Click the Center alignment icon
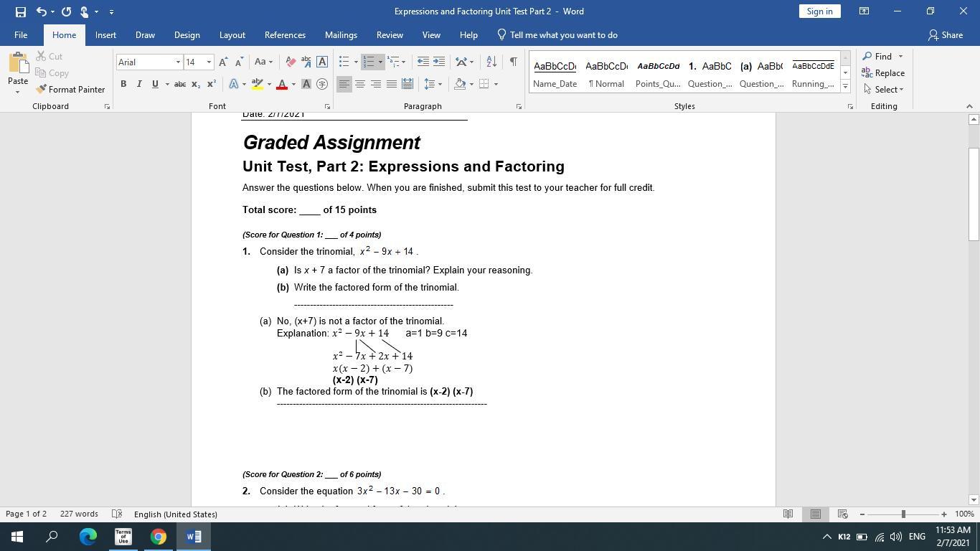This screenshot has width=980, height=551. (x=360, y=84)
